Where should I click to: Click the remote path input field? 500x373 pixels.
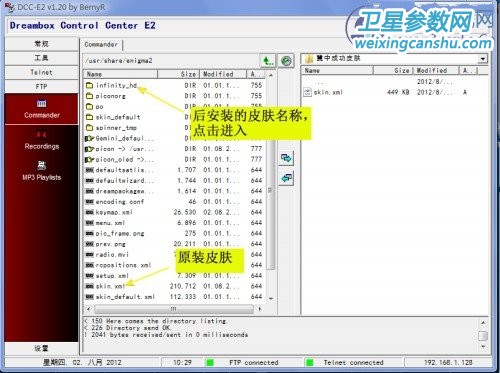coord(171,61)
